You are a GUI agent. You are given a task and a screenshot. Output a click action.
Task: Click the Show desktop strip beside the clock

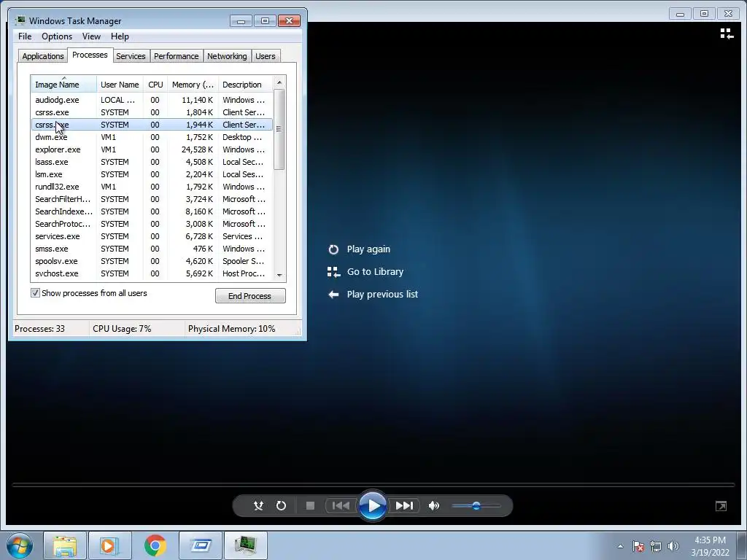tap(742, 545)
